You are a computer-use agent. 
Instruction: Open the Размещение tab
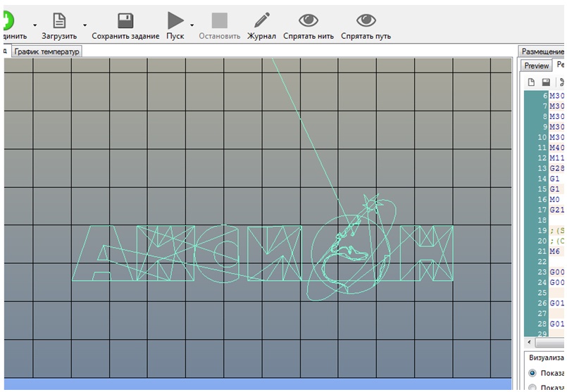[x=542, y=51]
